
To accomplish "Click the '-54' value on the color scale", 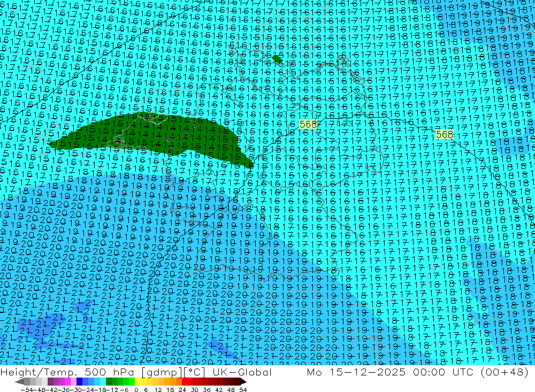I will click(x=27, y=390).
